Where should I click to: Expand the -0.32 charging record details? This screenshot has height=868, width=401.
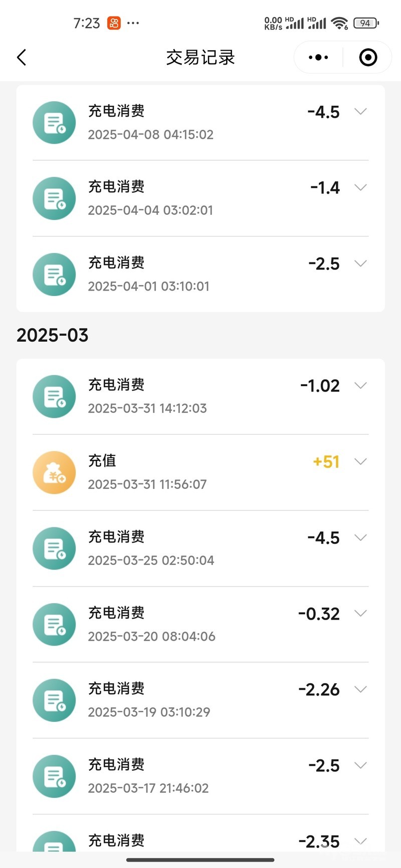pyautogui.click(x=360, y=613)
